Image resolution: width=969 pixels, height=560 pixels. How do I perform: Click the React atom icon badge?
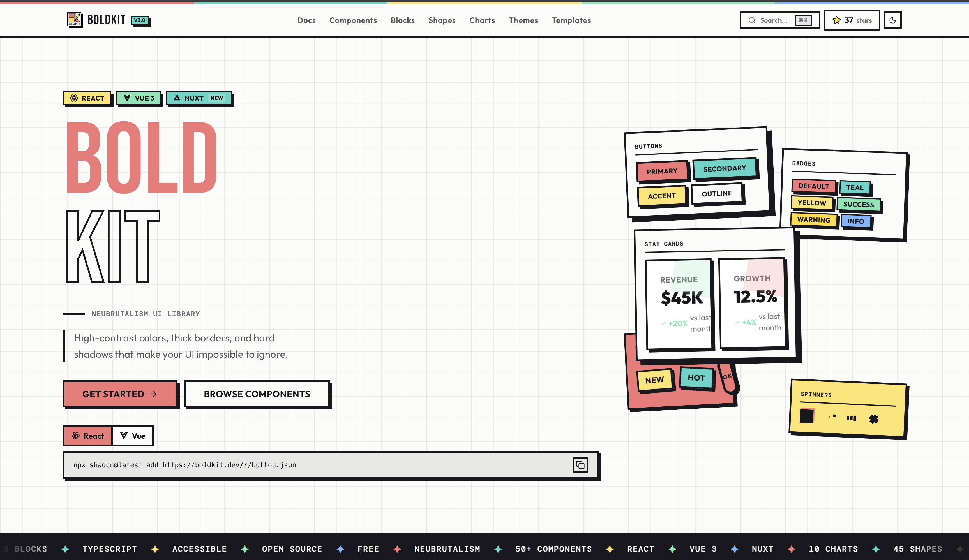click(74, 98)
